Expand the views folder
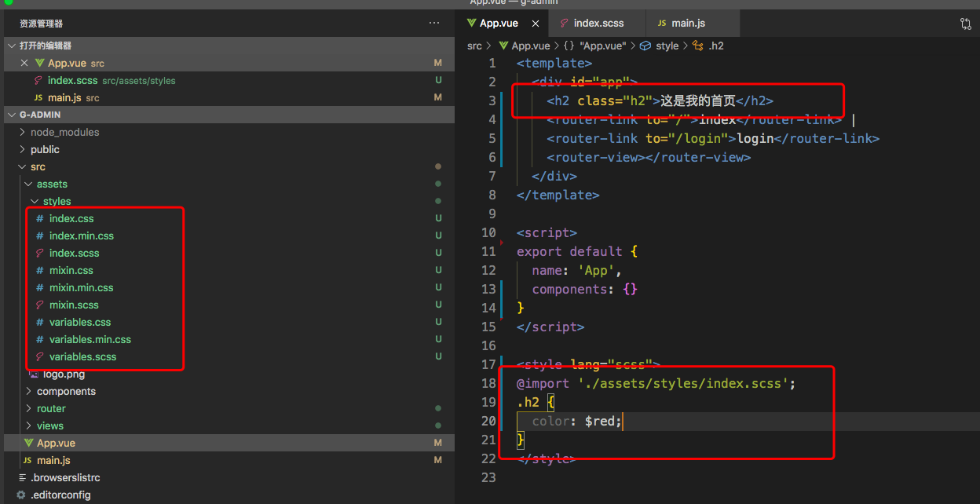Viewport: 980px width, 504px height. (28, 425)
